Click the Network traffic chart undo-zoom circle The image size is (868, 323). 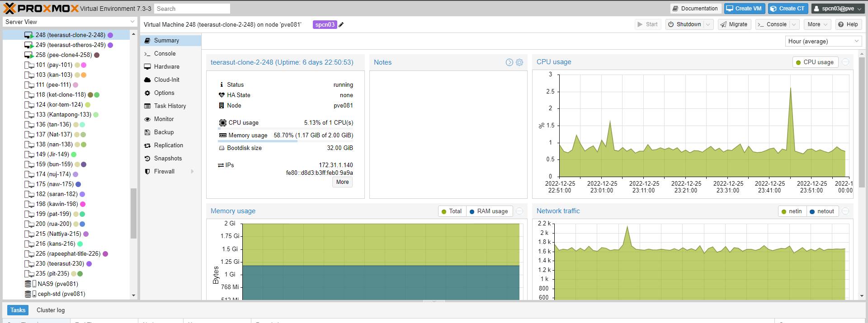845,211
